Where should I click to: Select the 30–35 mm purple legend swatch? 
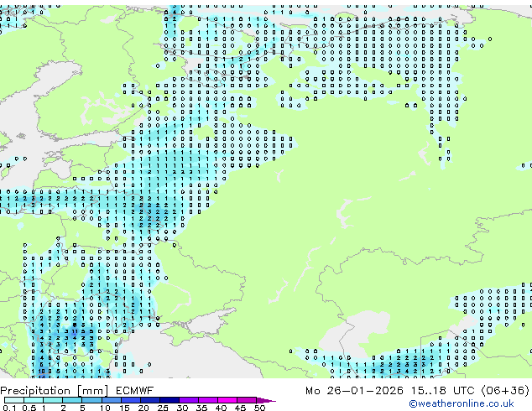click(188, 400)
